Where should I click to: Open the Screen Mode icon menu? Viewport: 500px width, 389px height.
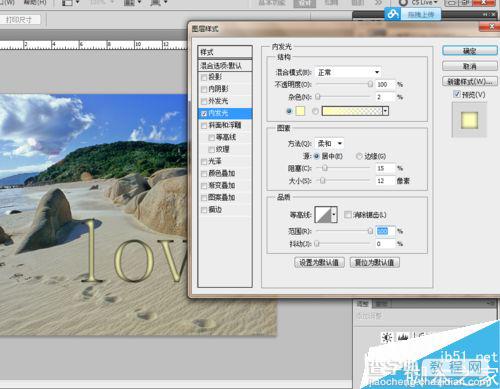pos(159,3)
